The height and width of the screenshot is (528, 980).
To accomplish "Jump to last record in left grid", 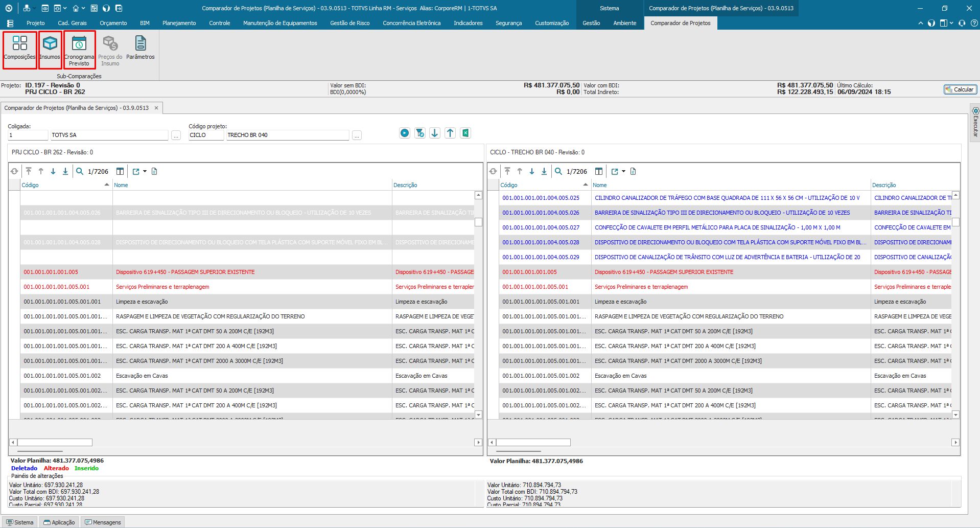I will point(65,171).
